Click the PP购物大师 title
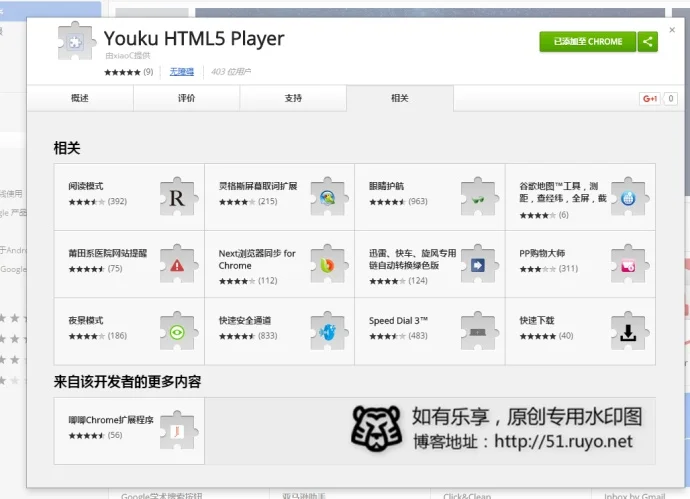The image size is (690, 499). pos(542,253)
